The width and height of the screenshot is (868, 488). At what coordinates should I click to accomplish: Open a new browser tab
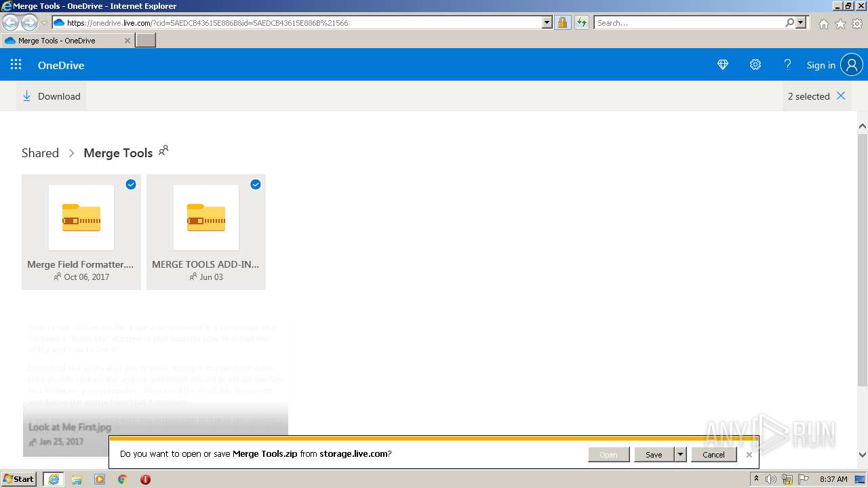point(146,41)
